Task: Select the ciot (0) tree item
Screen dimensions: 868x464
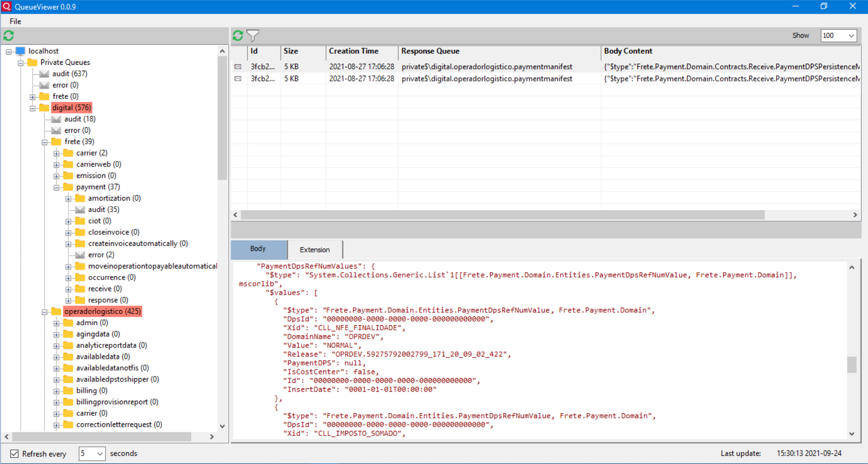Action: (100, 221)
